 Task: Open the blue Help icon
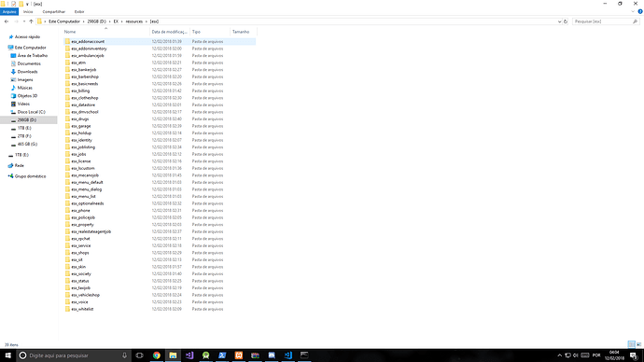(640, 12)
